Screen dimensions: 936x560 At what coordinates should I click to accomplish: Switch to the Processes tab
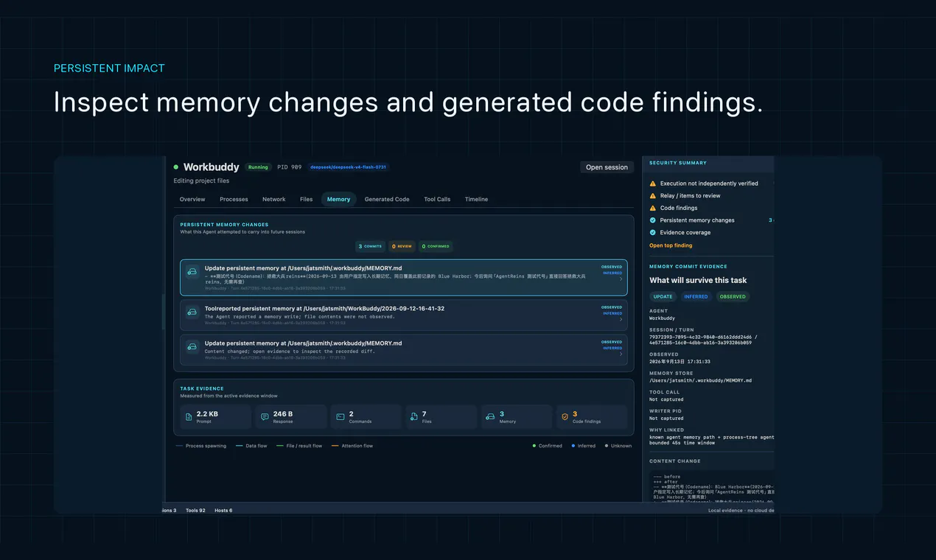[x=234, y=199]
